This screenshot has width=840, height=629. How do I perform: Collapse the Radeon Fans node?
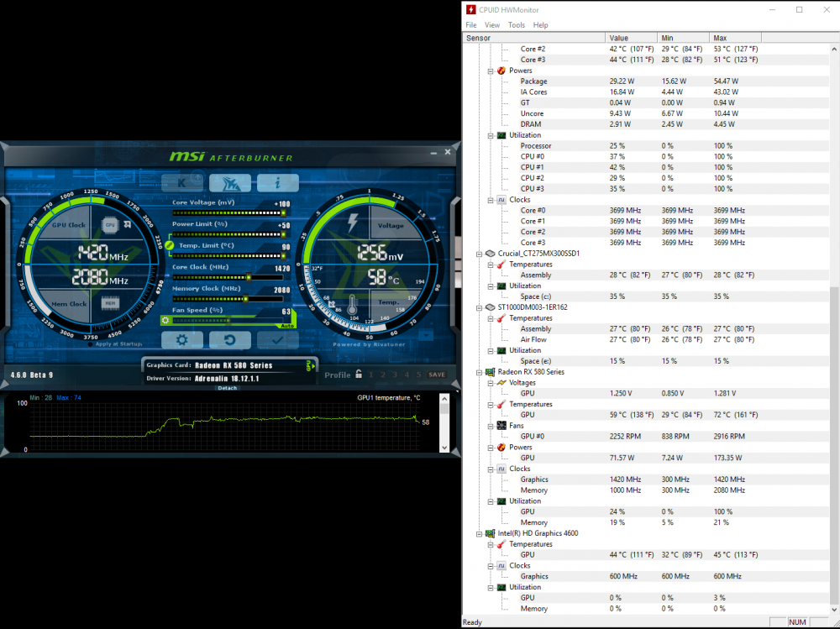[x=491, y=426]
